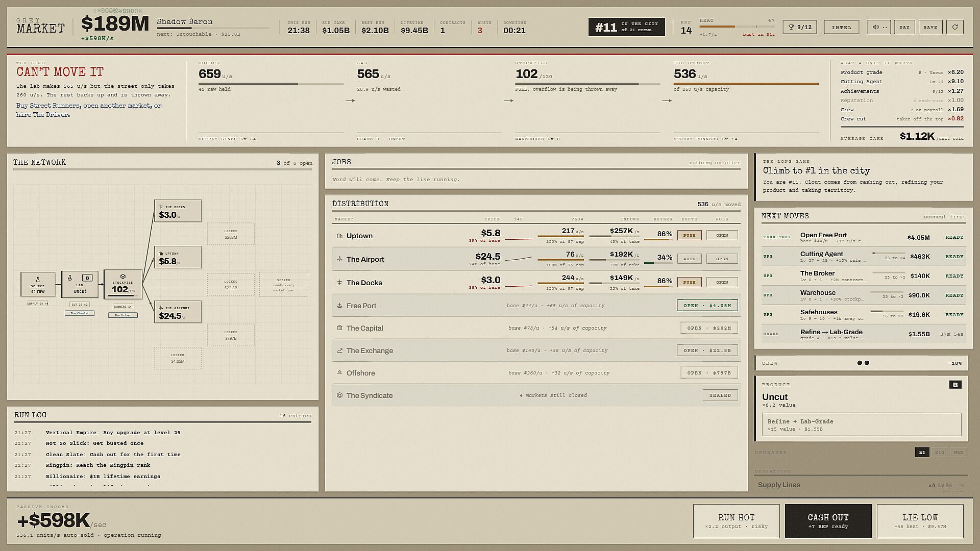Click hire The Driver link
980x551 pixels.
[x=43, y=115]
